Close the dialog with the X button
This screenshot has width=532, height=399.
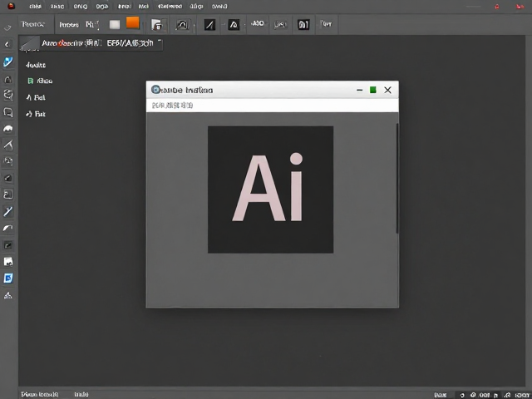pos(388,90)
